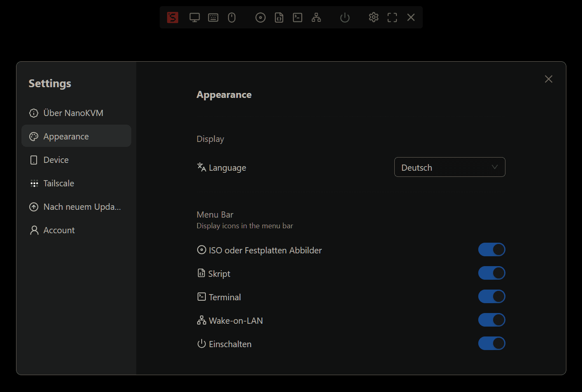Open the screen settings monitor icon

tap(195, 17)
